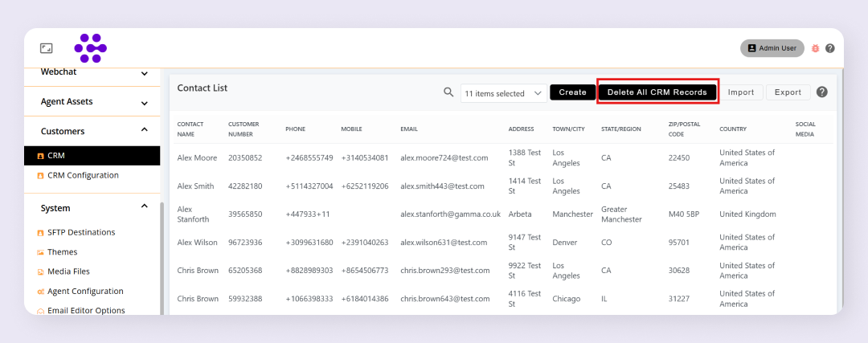Expand the Webchat sidebar section
This screenshot has height=343, width=868.
coord(145,74)
